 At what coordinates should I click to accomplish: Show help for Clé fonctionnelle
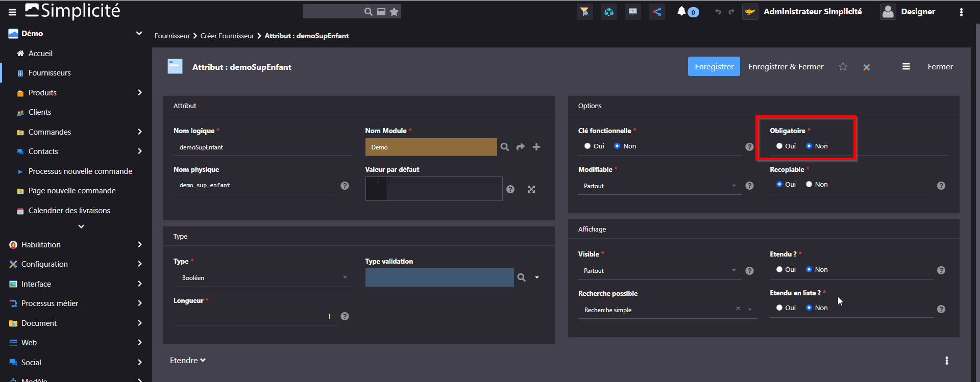(749, 147)
